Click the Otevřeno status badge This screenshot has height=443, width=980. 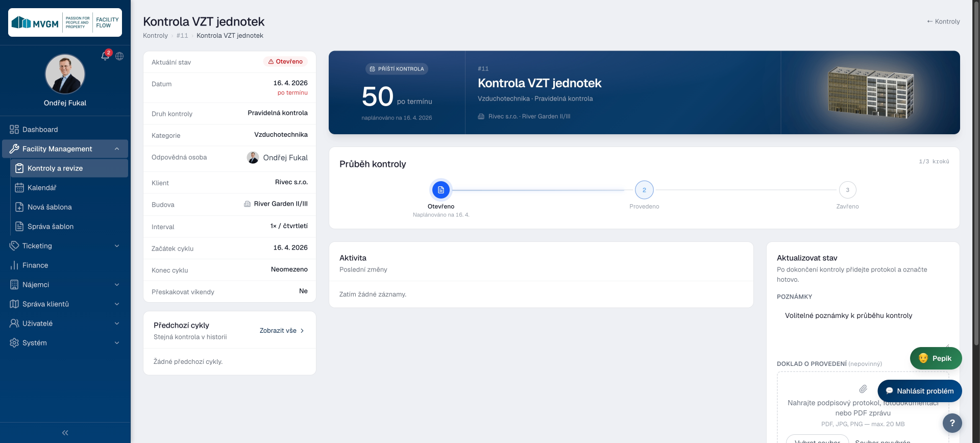[x=285, y=62]
